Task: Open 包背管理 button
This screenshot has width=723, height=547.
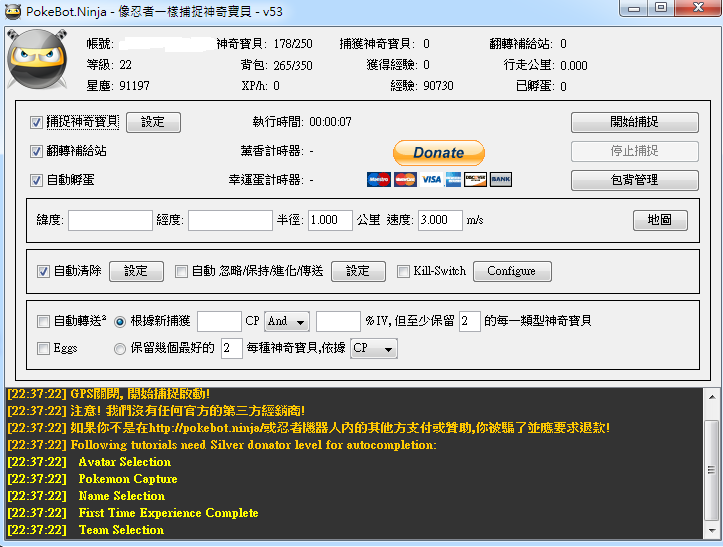Action: (634, 180)
